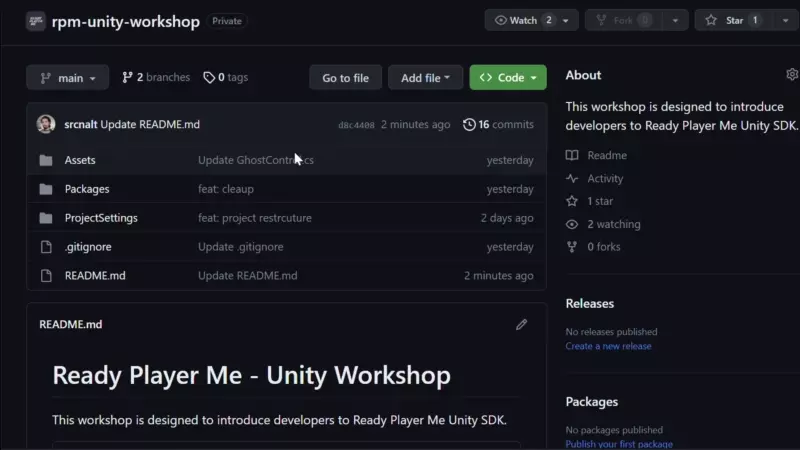Open About settings gear icon
Image resolution: width=800 pixels, height=450 pixels.
792,74
